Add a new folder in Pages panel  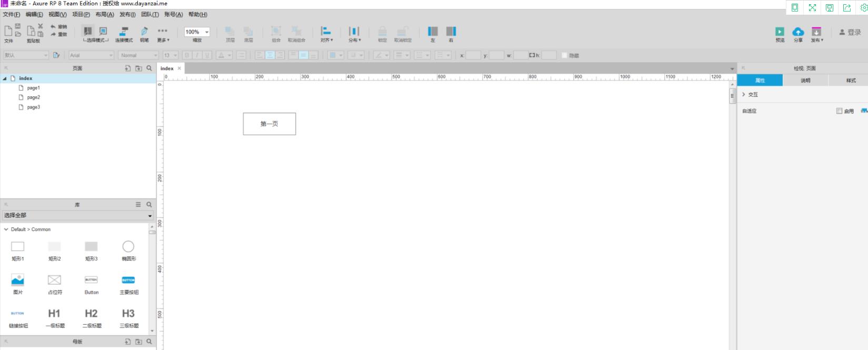[x=138, y=68]
